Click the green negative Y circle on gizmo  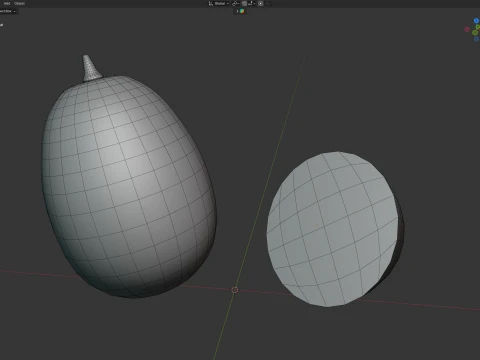point(475,32)
